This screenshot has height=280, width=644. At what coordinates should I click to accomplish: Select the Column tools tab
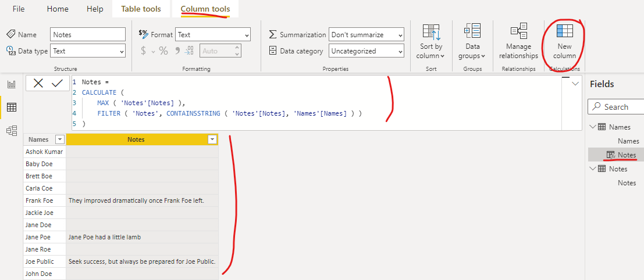pyautogui.click(x=205, y=9)
